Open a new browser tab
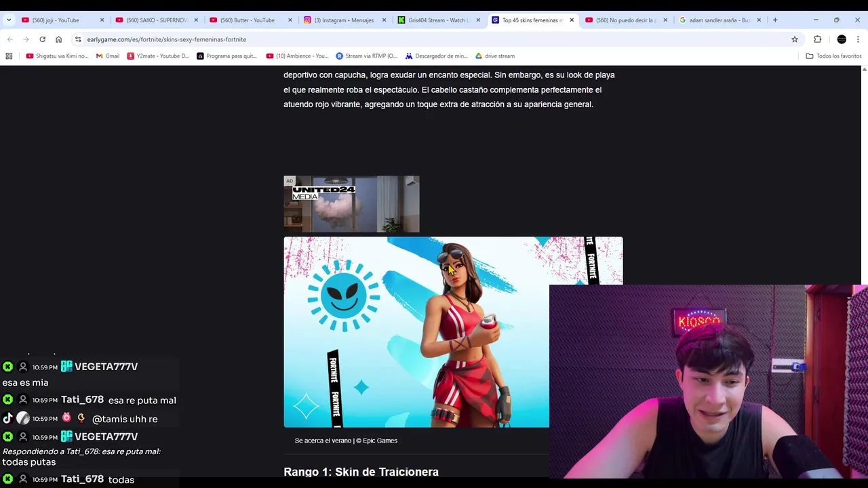868x488 pixels. click(x=775, y=20)
